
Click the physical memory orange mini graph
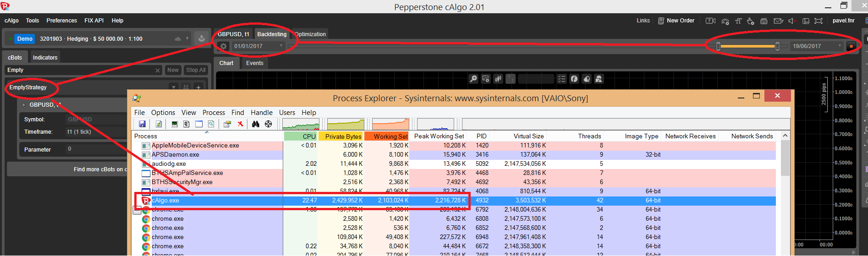390,124
